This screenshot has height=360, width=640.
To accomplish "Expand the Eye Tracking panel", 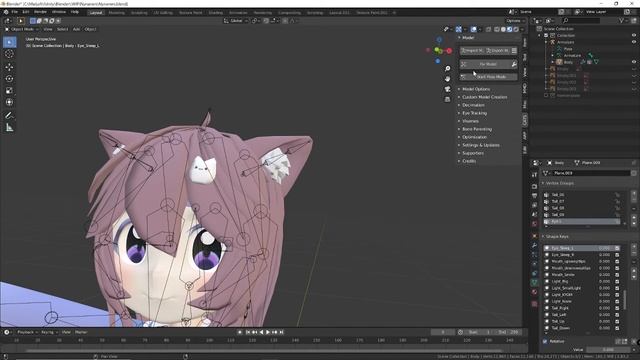I will tap(474, 113).
